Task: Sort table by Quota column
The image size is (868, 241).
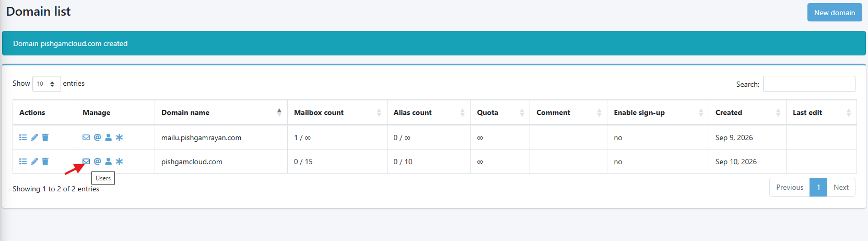Action: (x=500, y=112)
